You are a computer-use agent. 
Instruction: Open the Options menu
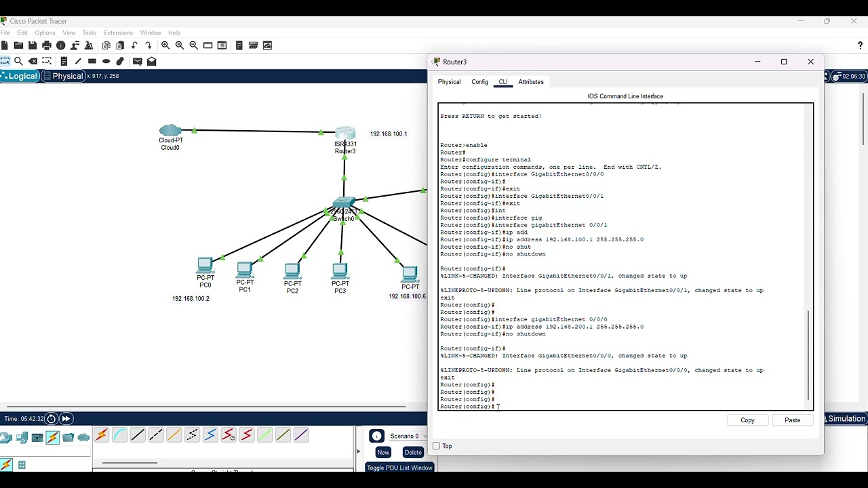point(45,33)
